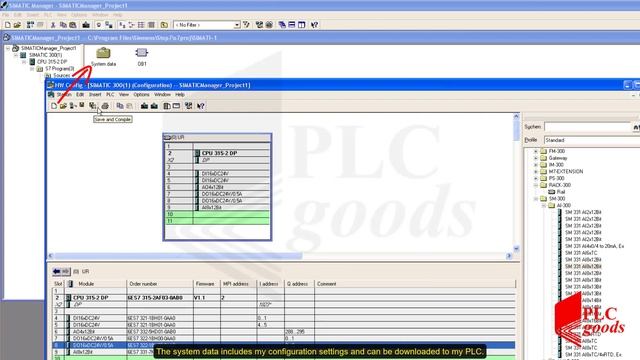Select SM 331 AI4x0/4 to 20mA, Ex catalog item
640x360 pixels.
point(594,246)
